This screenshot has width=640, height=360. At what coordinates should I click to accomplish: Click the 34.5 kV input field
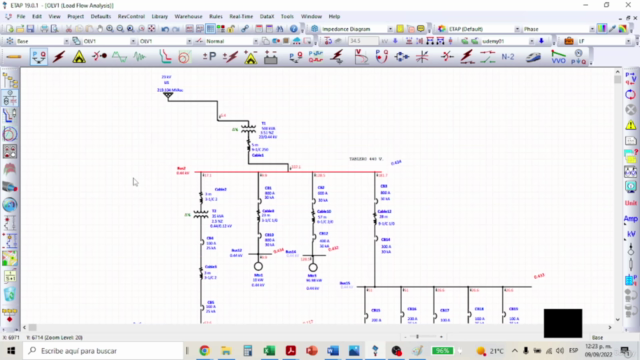point(363,41)
